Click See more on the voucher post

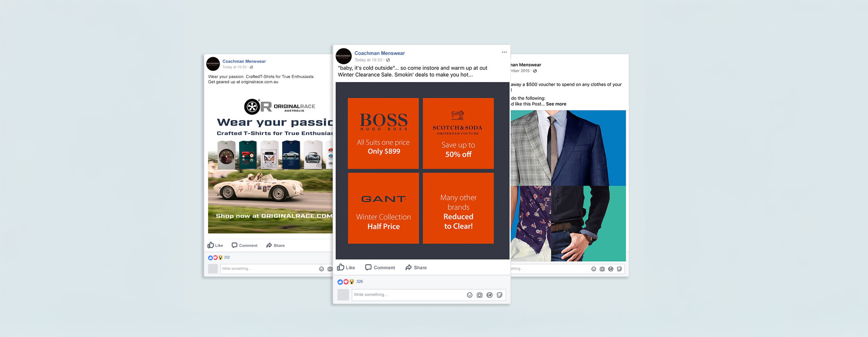(x=556, y=104)
